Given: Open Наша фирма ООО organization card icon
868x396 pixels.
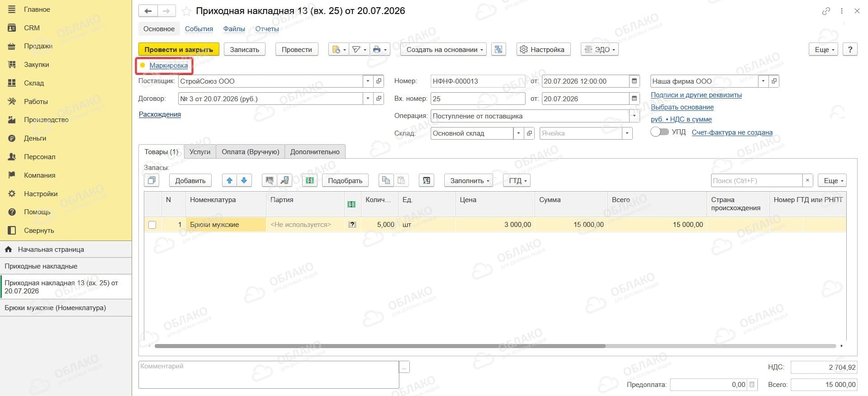Looking at the screenshot, I should pos(774,81).
